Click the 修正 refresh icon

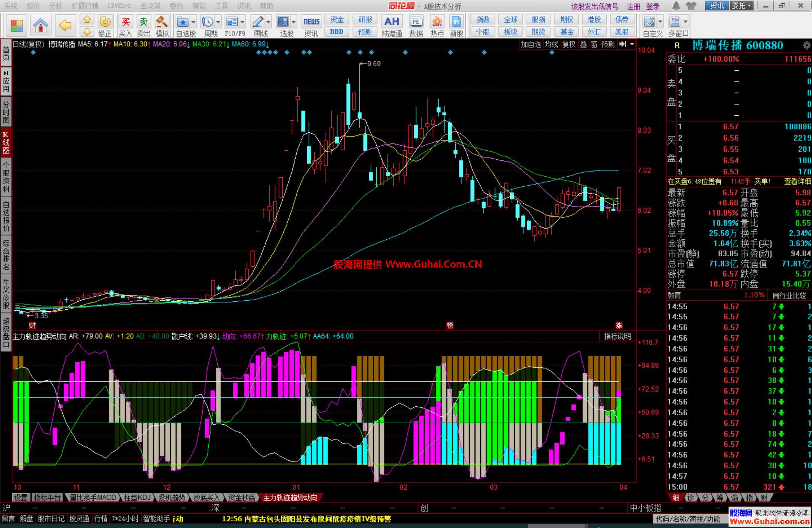click(x=105, y=26)
